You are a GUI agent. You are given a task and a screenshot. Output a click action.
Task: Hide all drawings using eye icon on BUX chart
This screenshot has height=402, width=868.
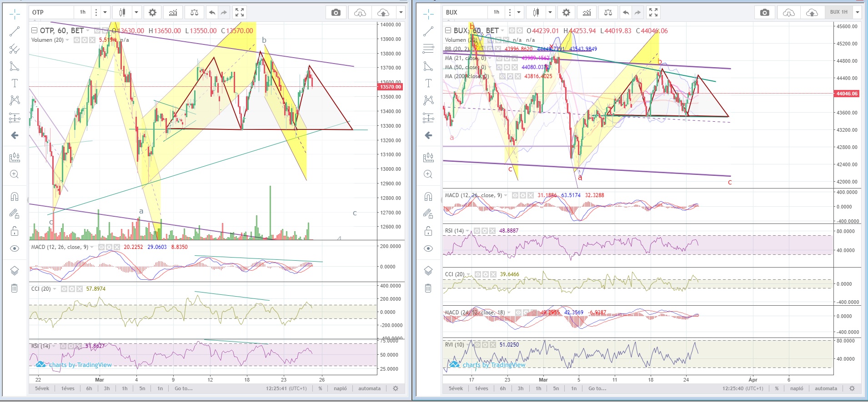click(x=428, y=248)
